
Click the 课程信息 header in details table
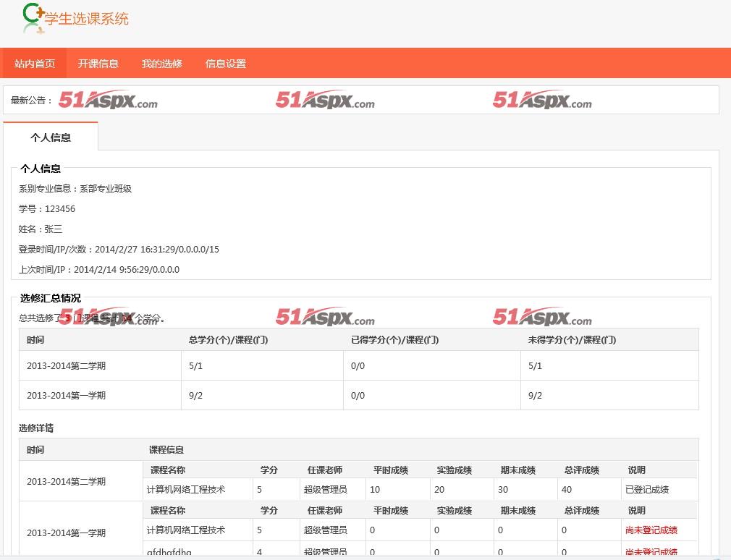click(166, 450)
